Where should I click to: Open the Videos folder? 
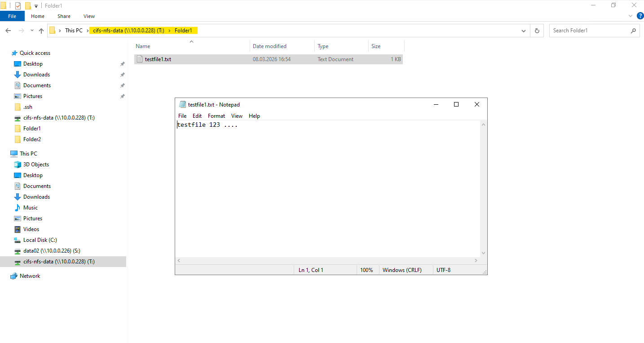pyautogui.click(x=31, y=229)
